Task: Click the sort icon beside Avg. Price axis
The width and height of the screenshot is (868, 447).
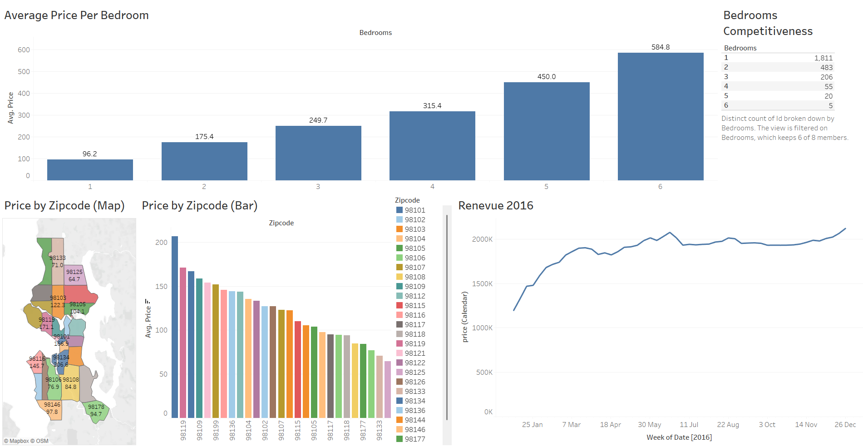Action: [x=148, y=301]
